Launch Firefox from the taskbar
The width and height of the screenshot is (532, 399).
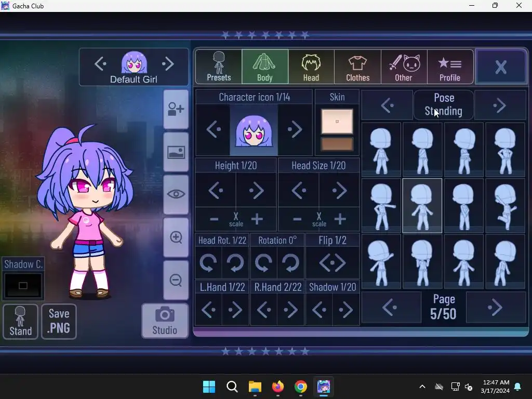(x=278, y=387)
